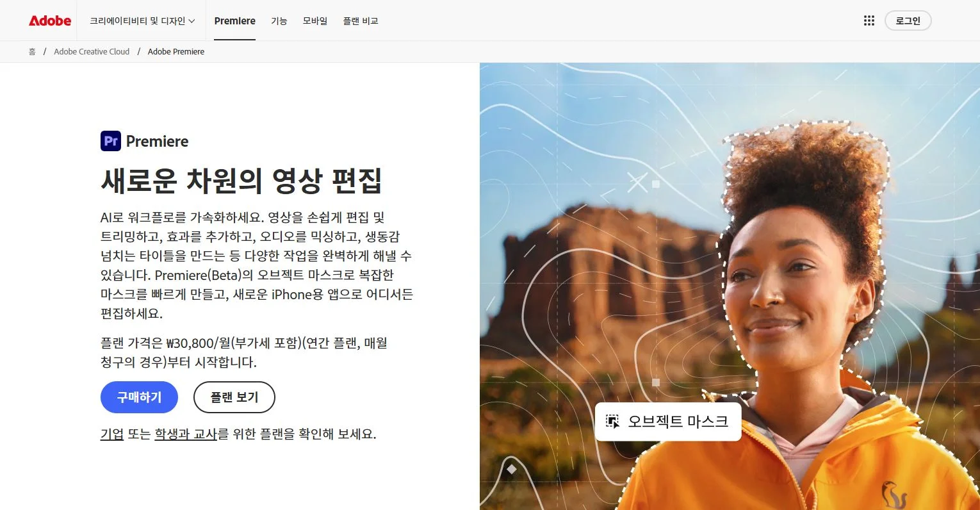Image resolution: width=980 pixels, height=510 pixels.
Task: Click the 구매하기 button
Action: click(139, 397)
